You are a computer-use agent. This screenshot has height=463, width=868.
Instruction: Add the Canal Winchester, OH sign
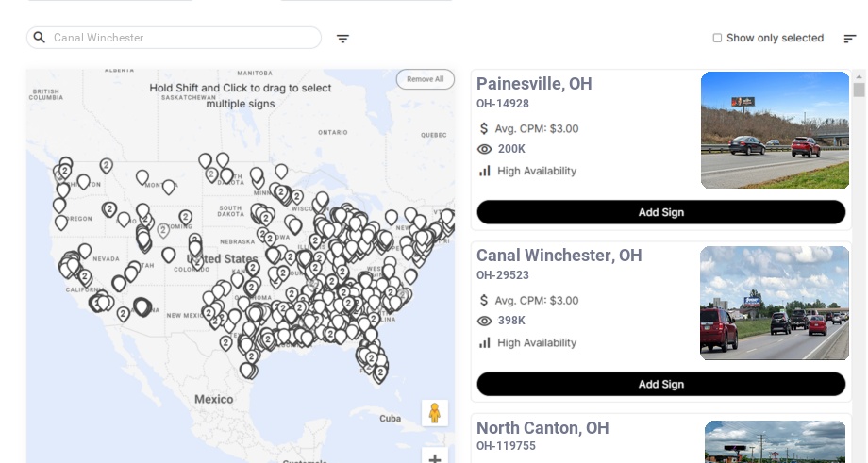click(660, 384)
